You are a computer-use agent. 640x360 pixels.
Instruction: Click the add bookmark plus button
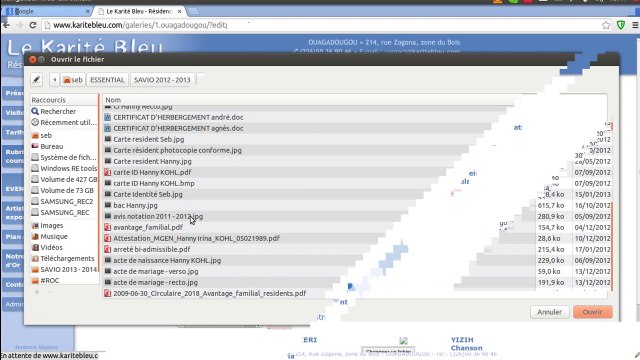point(37,292)
